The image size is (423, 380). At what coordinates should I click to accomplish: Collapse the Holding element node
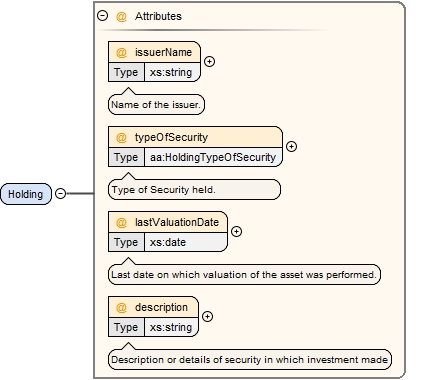[x=61, y=193]
